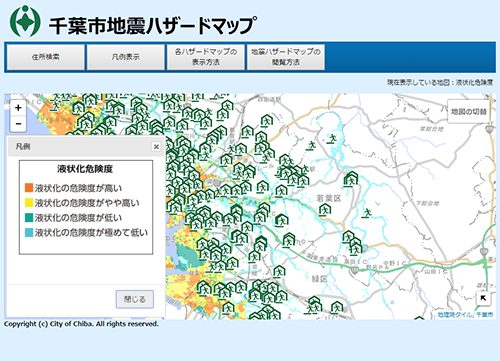Screen dimensions: 500x361
Task: Click the Chiba city logo emblem
Action: tap(25, 21)
